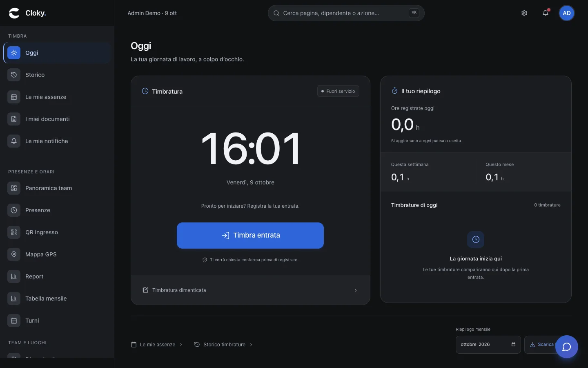
Task: Open the chat support bubble
Action: pyautogui.click(x=567, y=347)
